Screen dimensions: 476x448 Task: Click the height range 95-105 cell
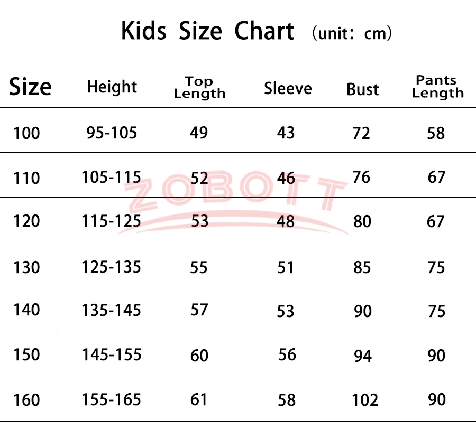112,132
